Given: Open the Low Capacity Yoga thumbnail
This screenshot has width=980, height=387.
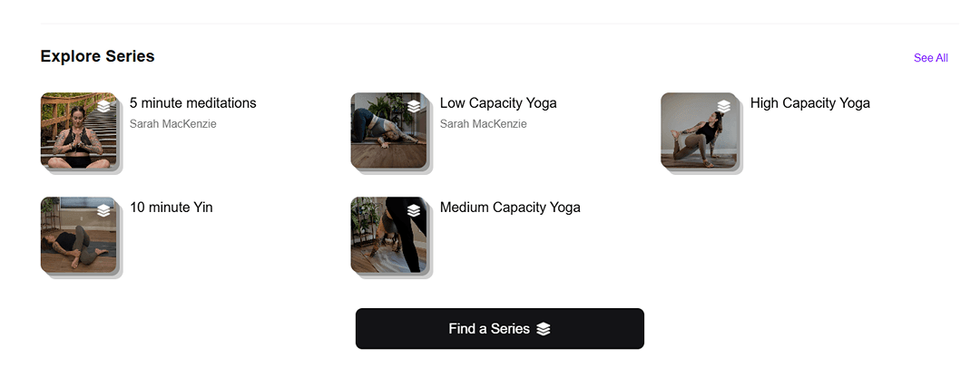Looking at the screenshot, I should pyautogui.click(x=388, y=131).
